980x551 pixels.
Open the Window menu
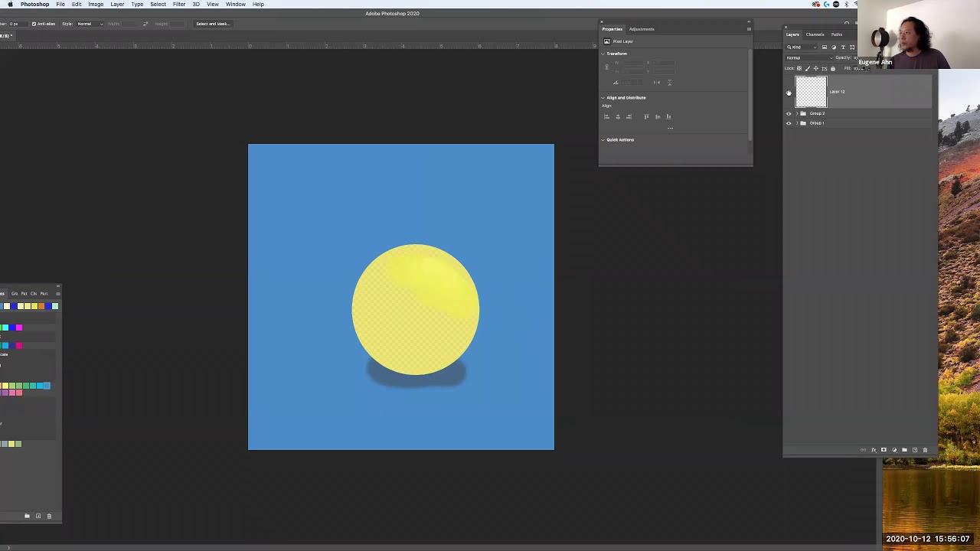236,5
